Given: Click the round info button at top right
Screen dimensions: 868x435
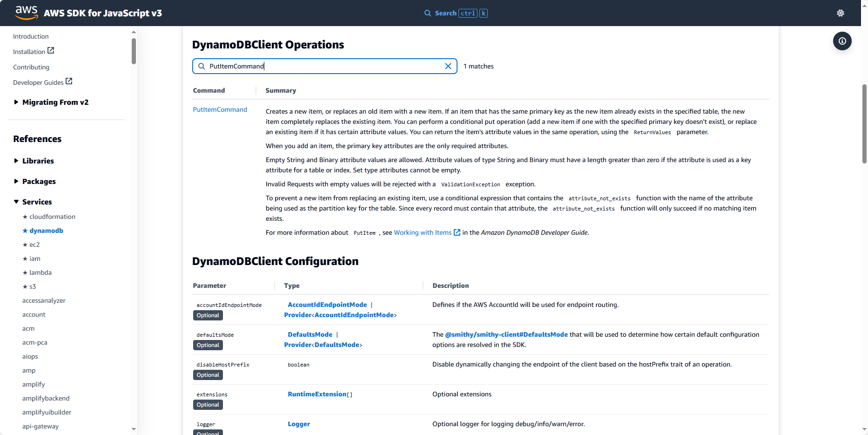Looking at the screenshot, I should pos(842,41).
